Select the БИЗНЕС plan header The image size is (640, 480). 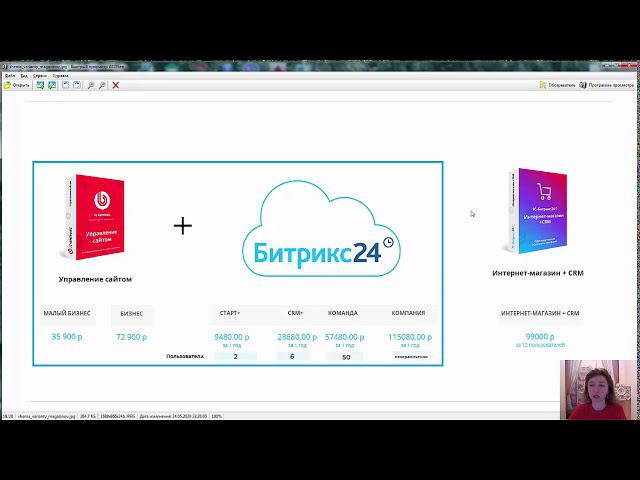point(131,314)
